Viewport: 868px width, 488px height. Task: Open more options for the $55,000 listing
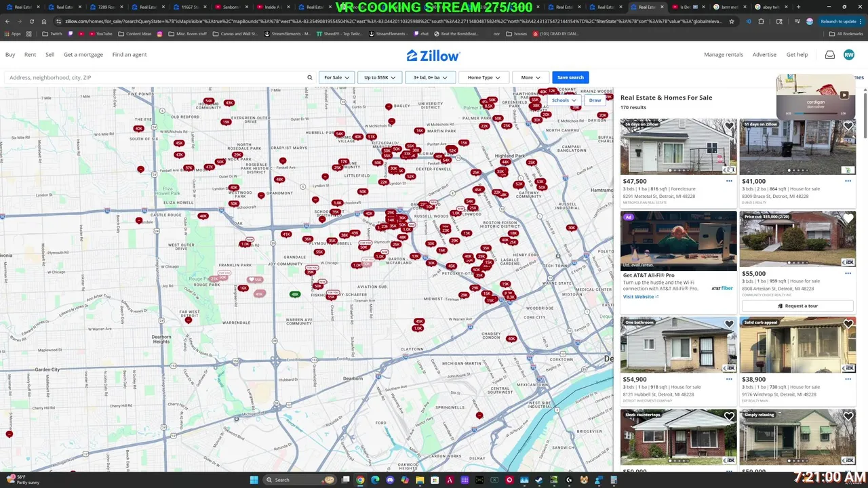[848, 273]
